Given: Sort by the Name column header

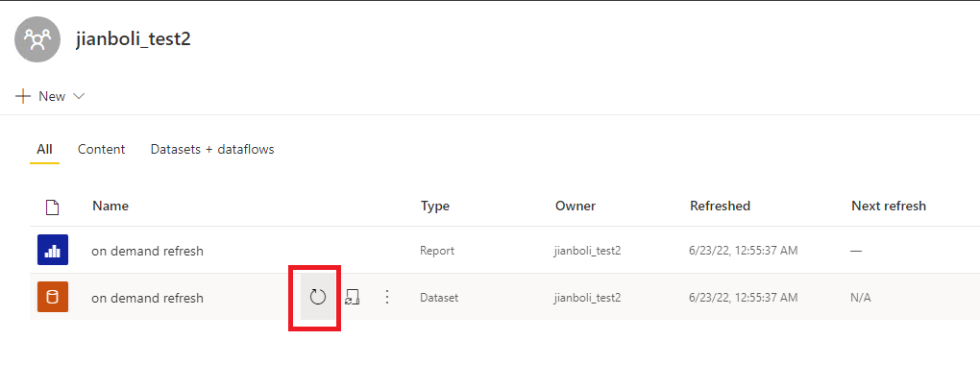Looking at the screenshot, I should coord(110,207).
